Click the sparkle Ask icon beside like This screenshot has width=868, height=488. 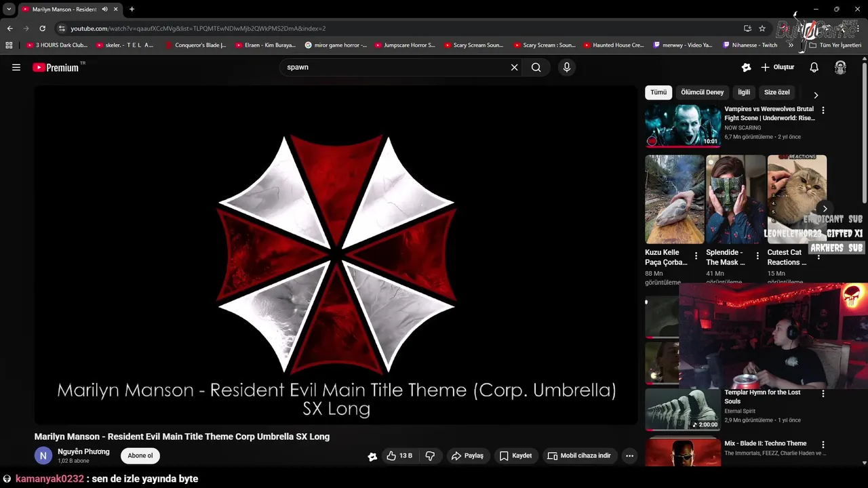(372, 456)
